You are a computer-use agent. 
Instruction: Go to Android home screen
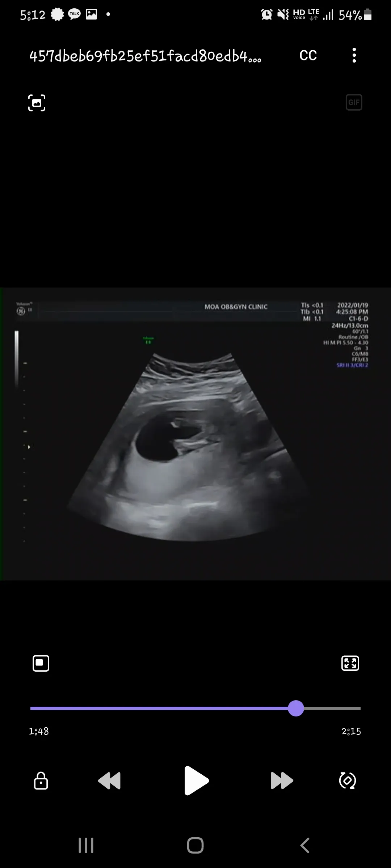[195, 846]
